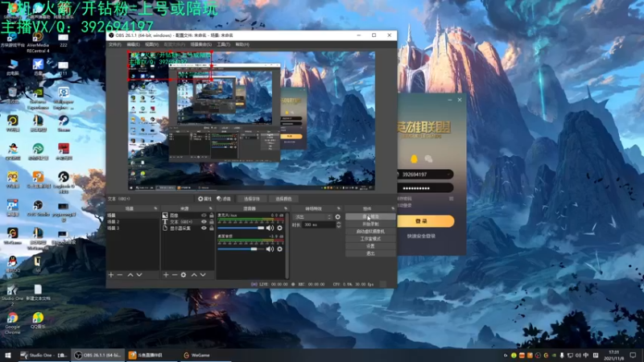Viewport: 644px width, 362px height.
Task: Toggle visibility of the display capture source
Action: point(204,228)
